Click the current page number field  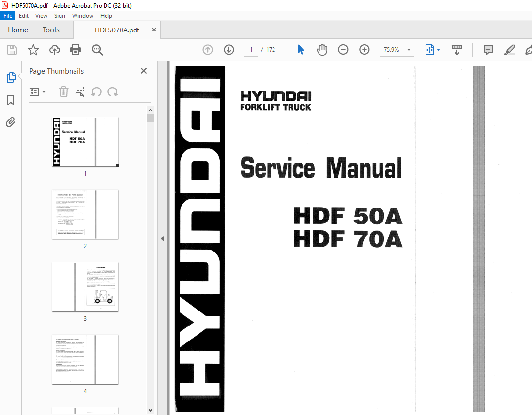click(x=251, y=50)
